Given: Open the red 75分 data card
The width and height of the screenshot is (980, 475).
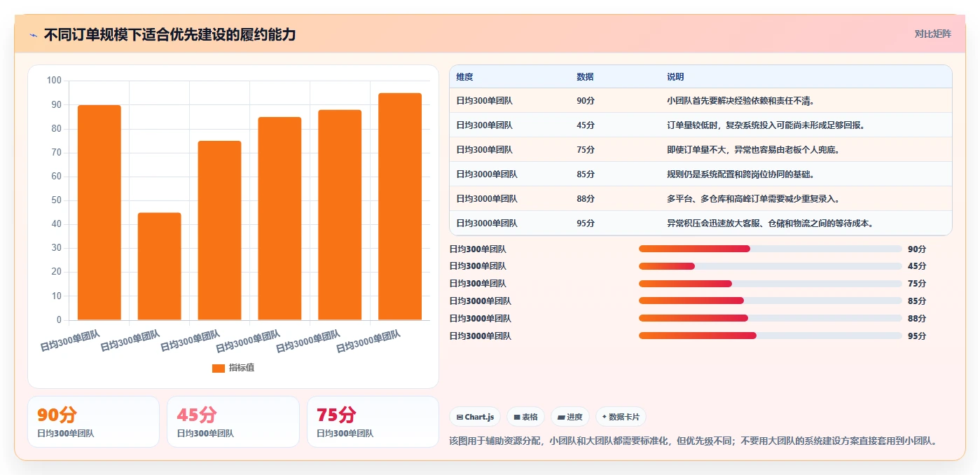Looking at the screenshot, I should 373,422.
